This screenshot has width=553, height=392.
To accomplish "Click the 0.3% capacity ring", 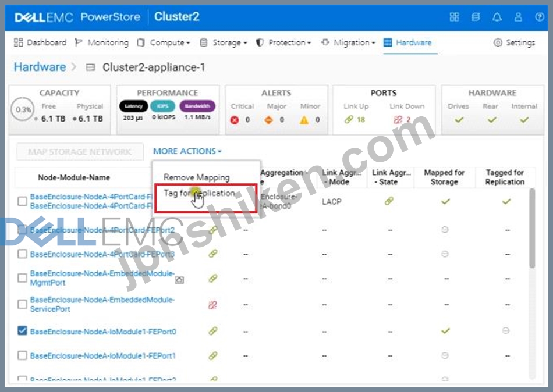I will (x=23, y=110).
